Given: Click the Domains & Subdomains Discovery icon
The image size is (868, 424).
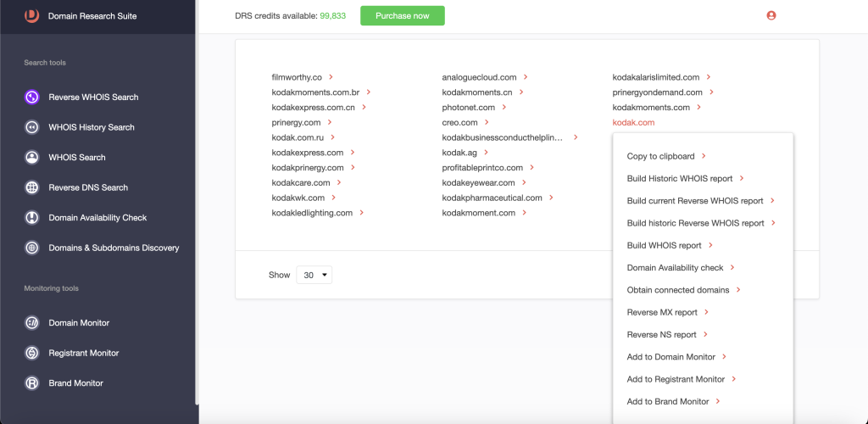Looking at the screenshot, I should click(32, 248).
